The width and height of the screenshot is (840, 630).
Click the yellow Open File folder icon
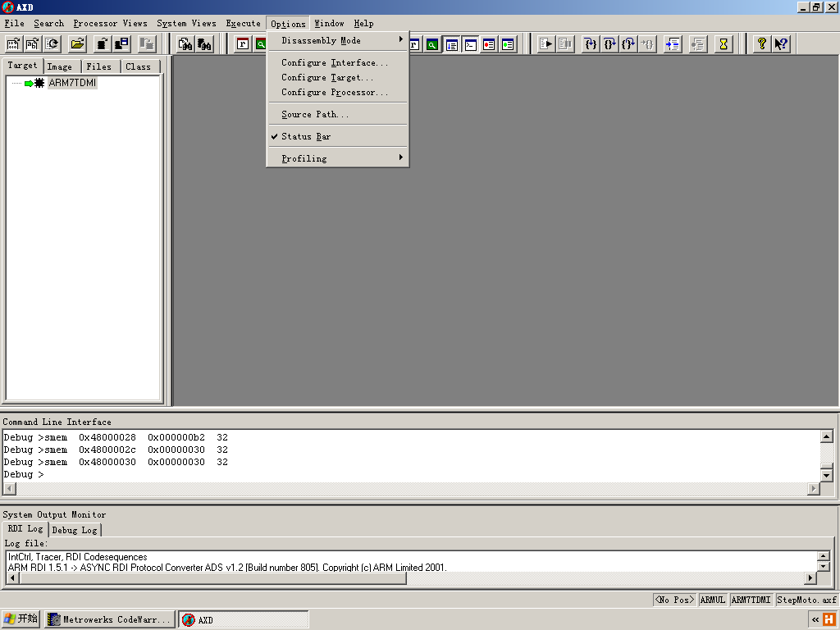click(x=78, y=44)
